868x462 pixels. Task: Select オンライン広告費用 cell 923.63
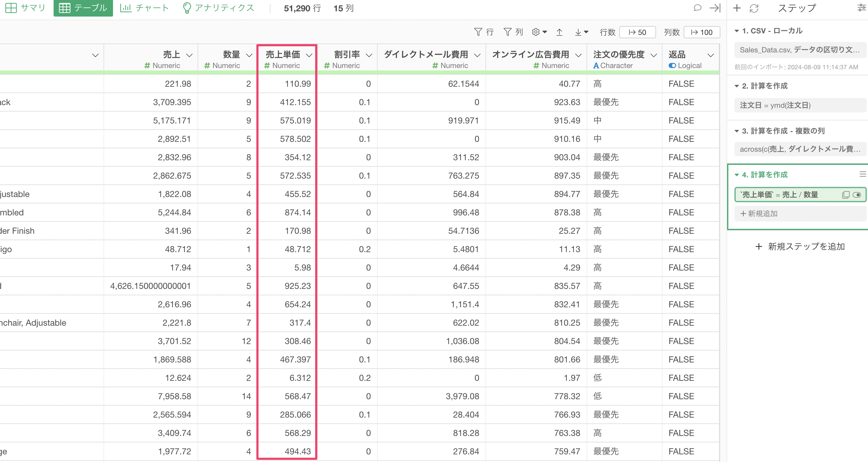pos(536,102)
